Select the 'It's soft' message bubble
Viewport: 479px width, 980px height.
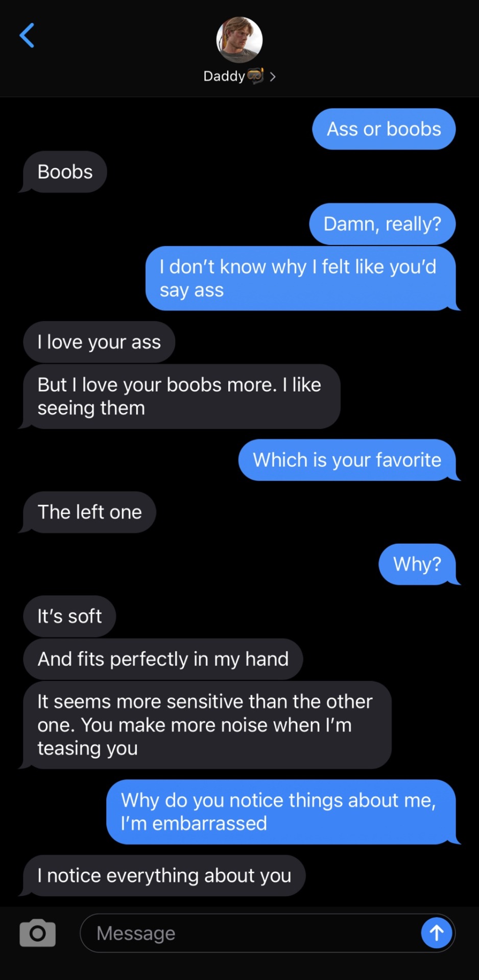69,616
